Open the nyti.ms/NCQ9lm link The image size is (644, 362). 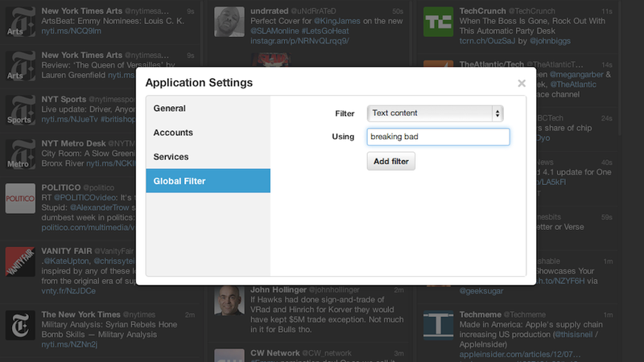pyautogui.click(x=71, y=31)
